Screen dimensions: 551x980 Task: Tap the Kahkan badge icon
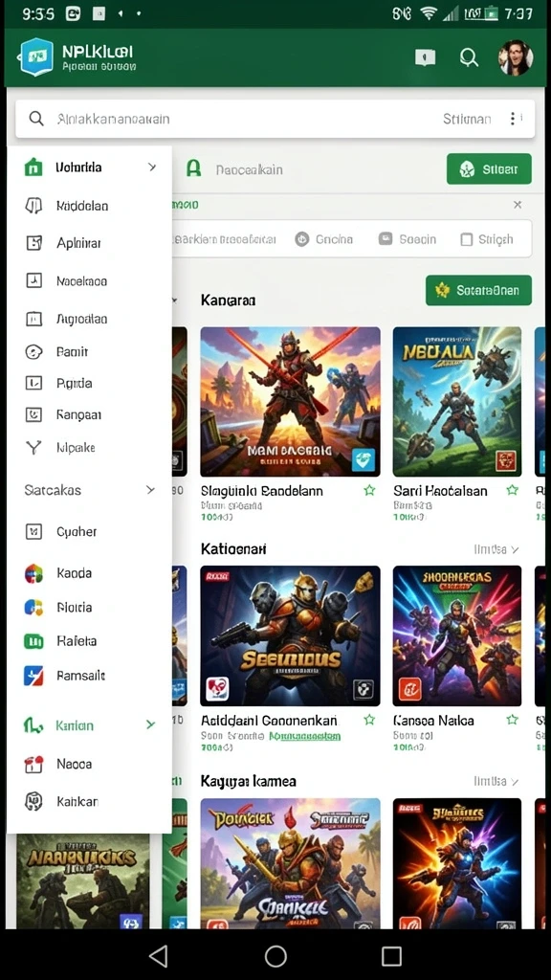point(33,801)
